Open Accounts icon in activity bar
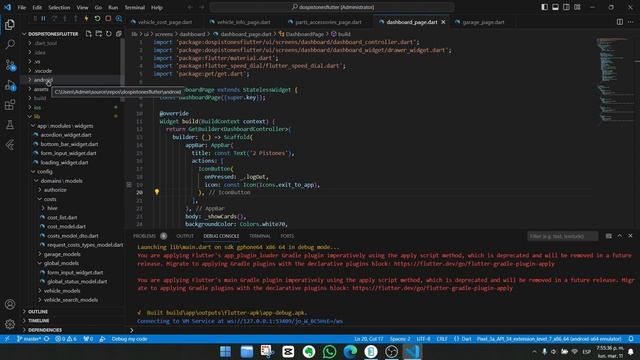Viewport: 640px width, 360px height. pyautogui.click(x=10, y=304)
